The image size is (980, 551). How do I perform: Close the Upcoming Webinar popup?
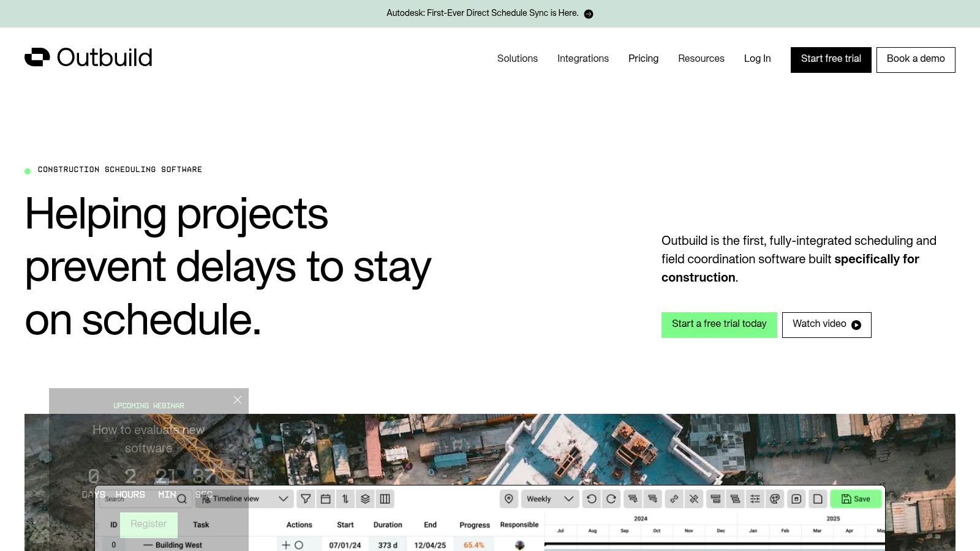tap(237, 400)
